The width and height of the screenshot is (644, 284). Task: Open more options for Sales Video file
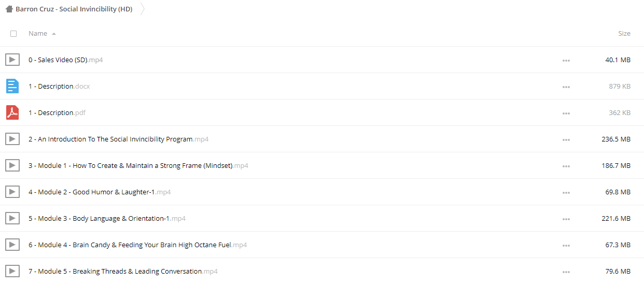[566, 61]
